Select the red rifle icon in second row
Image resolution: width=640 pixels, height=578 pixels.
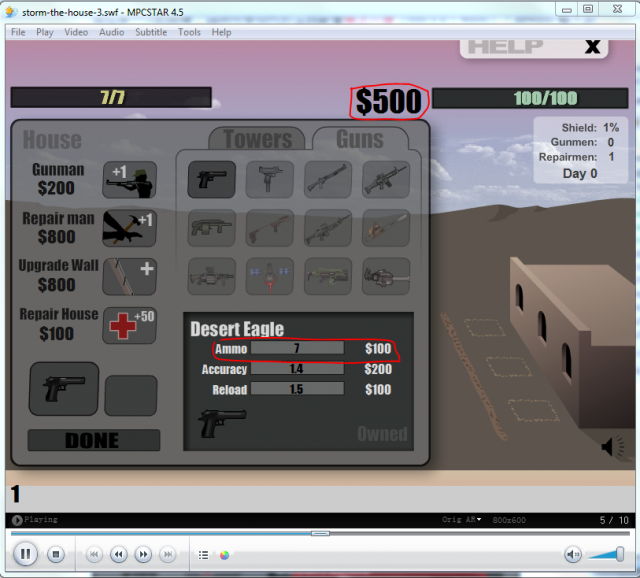tap(269, 228)
